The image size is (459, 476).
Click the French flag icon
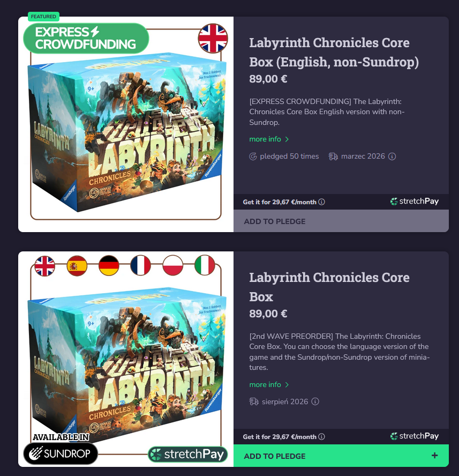point(140,266)
